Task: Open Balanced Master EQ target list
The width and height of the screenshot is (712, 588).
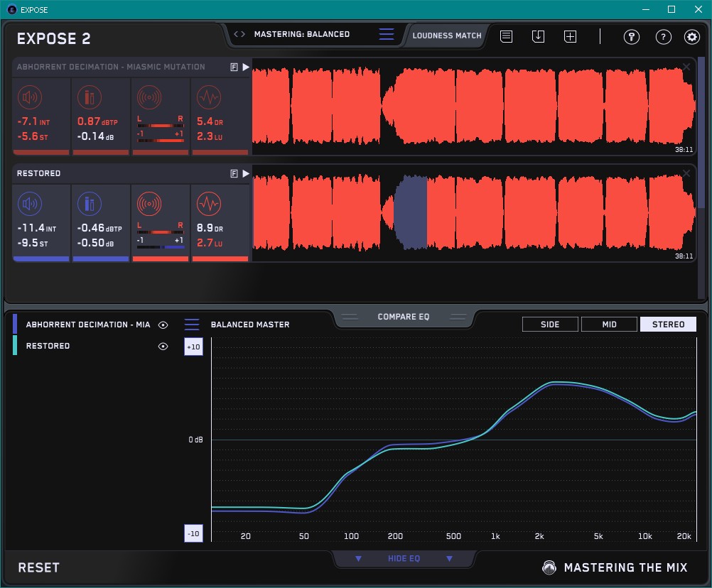Action: [x=192, y=325]
